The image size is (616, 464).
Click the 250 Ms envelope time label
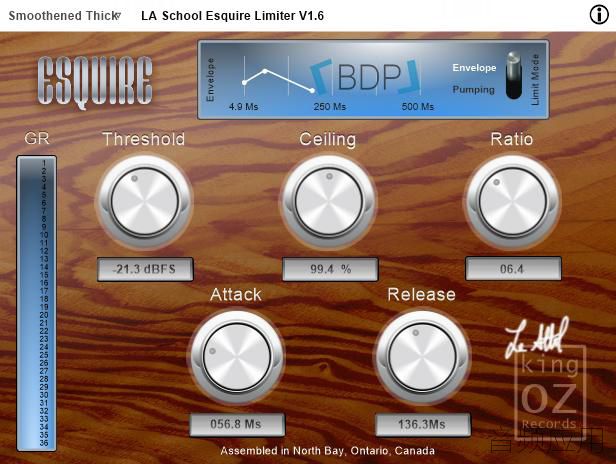click(330, 106)
